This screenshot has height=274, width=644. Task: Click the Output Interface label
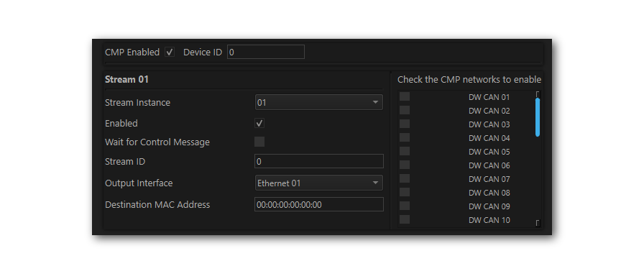click(x=139, y=183)
